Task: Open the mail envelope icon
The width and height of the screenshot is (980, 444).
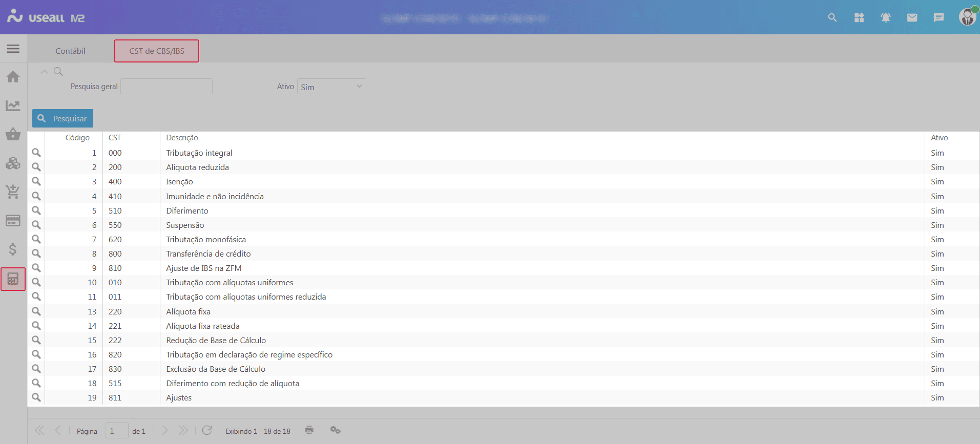Action: pos(912,18)
